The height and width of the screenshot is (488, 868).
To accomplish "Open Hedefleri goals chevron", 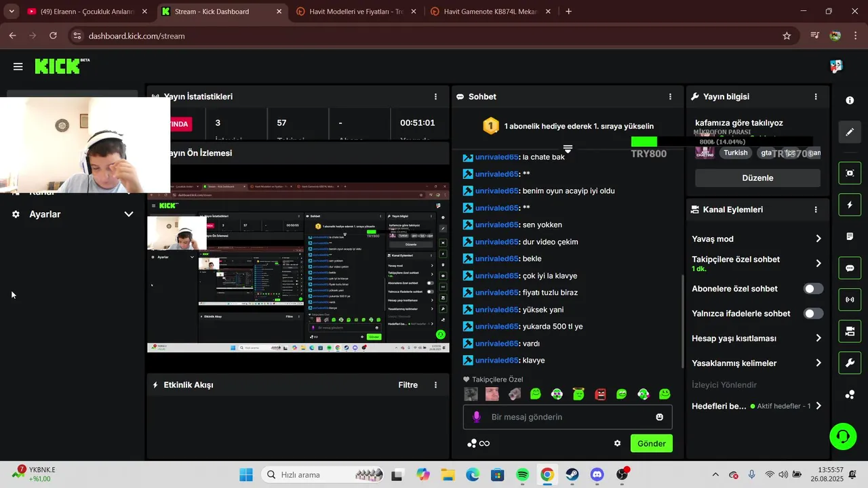I will [x=818, y=406].
